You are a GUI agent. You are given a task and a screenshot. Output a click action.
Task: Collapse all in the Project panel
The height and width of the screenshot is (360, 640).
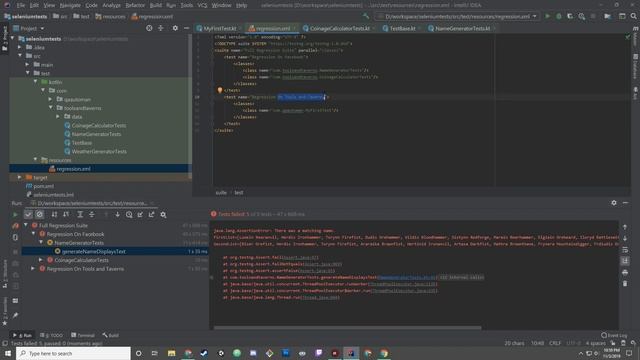[x=161, y=28]
